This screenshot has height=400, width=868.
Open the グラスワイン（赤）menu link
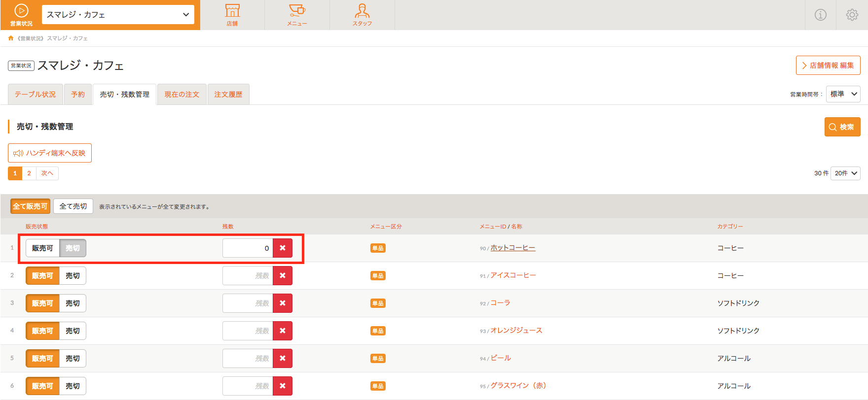pyautogui.click(x=518, y=386)
